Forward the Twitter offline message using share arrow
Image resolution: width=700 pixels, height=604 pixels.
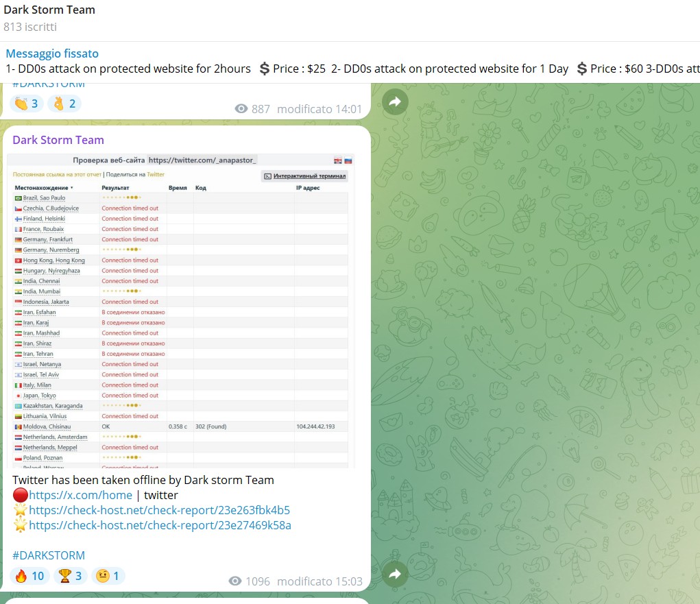point(395,575)
